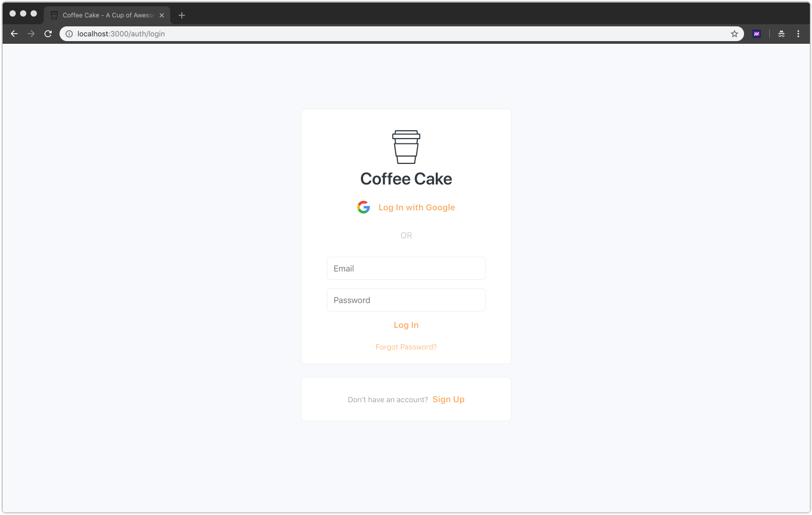The image size is (812, 515).
Task: Close the Coffee Cake browser tab
Action: 162,15
